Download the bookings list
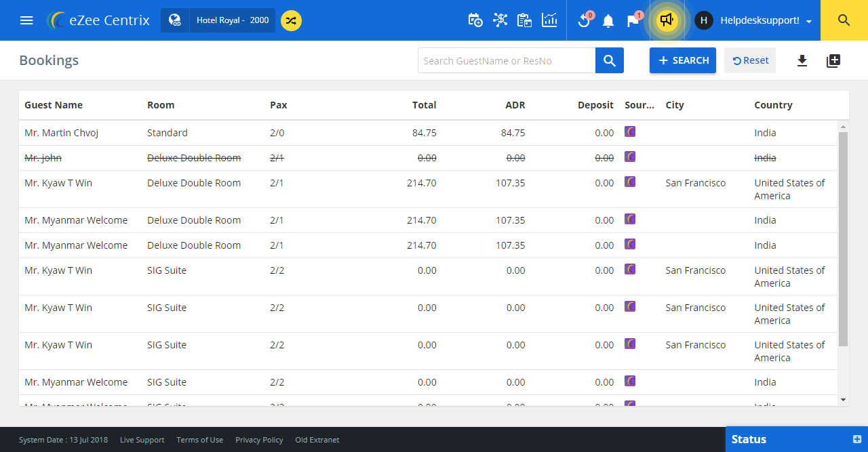Screen dimensions: 868x452 coord(802,61)
